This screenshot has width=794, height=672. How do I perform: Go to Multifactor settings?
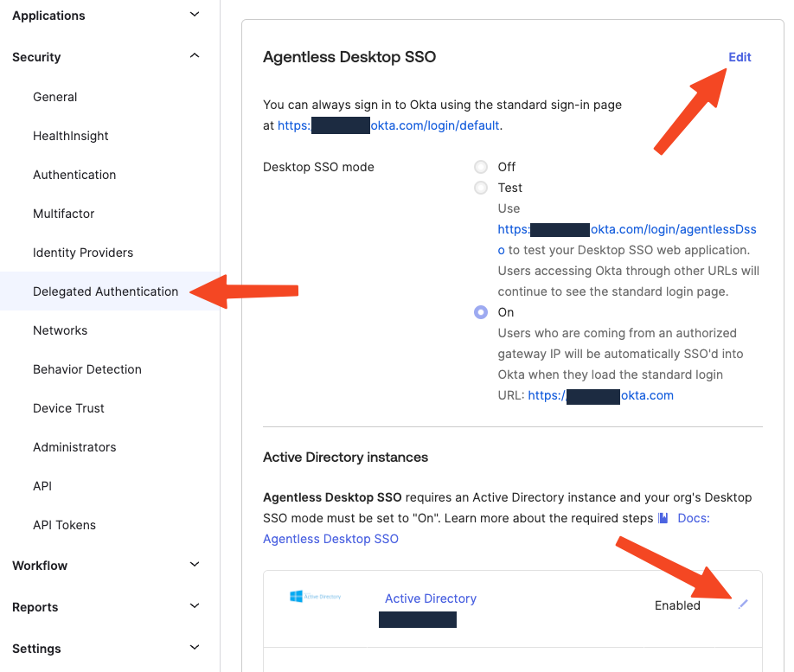[x=64, y=214]
